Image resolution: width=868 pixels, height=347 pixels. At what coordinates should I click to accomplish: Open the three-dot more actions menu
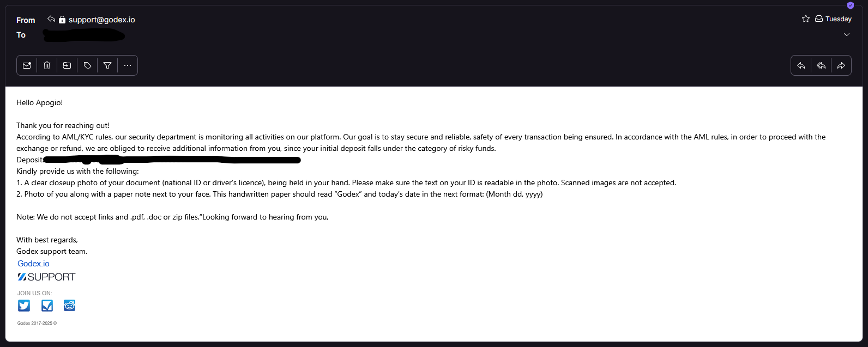pos(128,65)
